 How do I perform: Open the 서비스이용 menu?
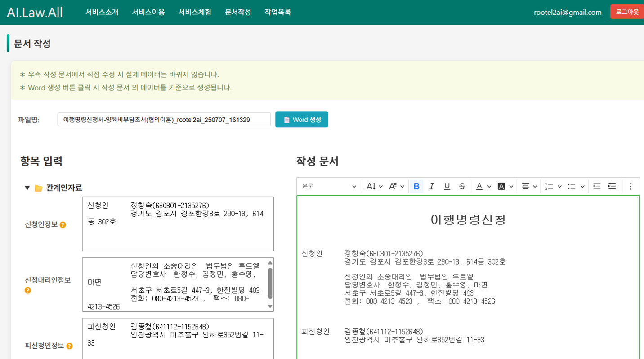148,12
